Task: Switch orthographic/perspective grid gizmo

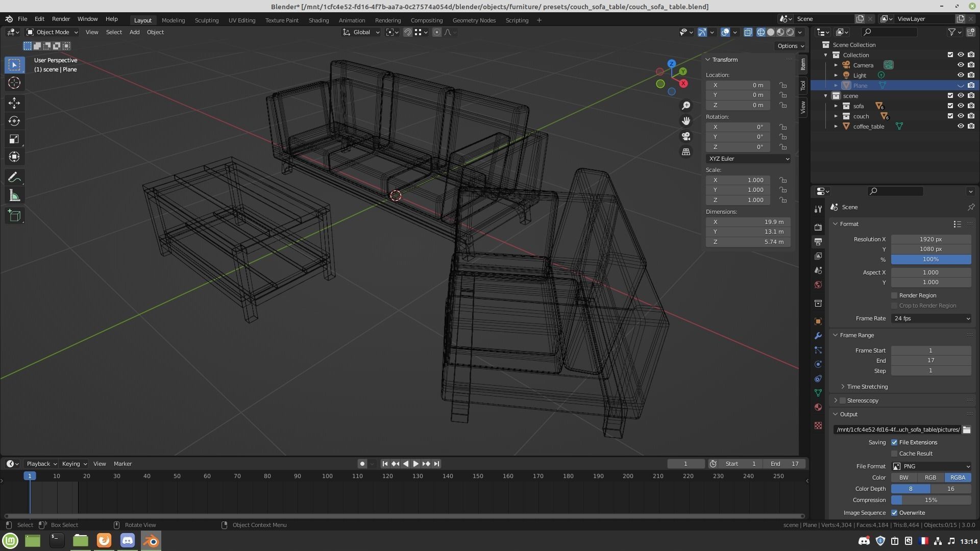Action: tap(686, 152)
